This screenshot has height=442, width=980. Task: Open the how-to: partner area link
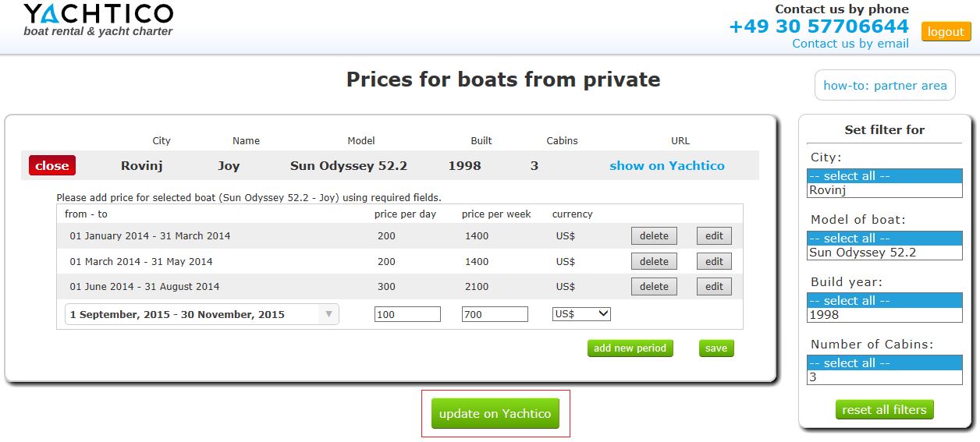point(884,86)
